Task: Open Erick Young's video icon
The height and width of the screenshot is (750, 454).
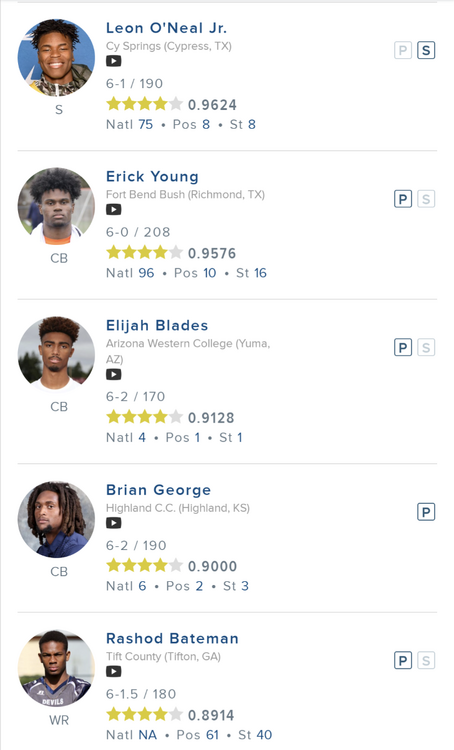Action: click(113, 210)
